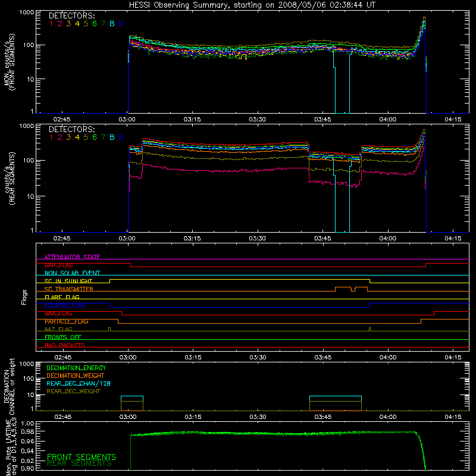Screen dimensions: 476x476
Task: Click the REAR_DEC_CHAN/128 legend entry
Action: (79, 383)
